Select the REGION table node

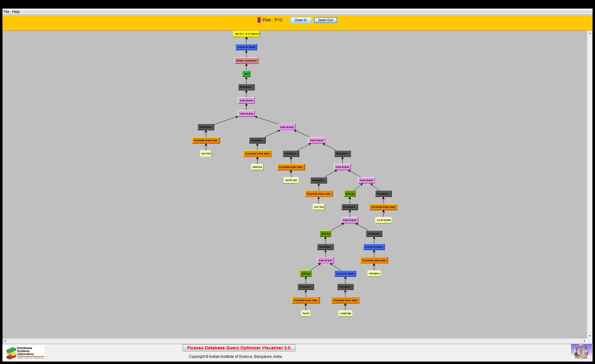point(257,167)
